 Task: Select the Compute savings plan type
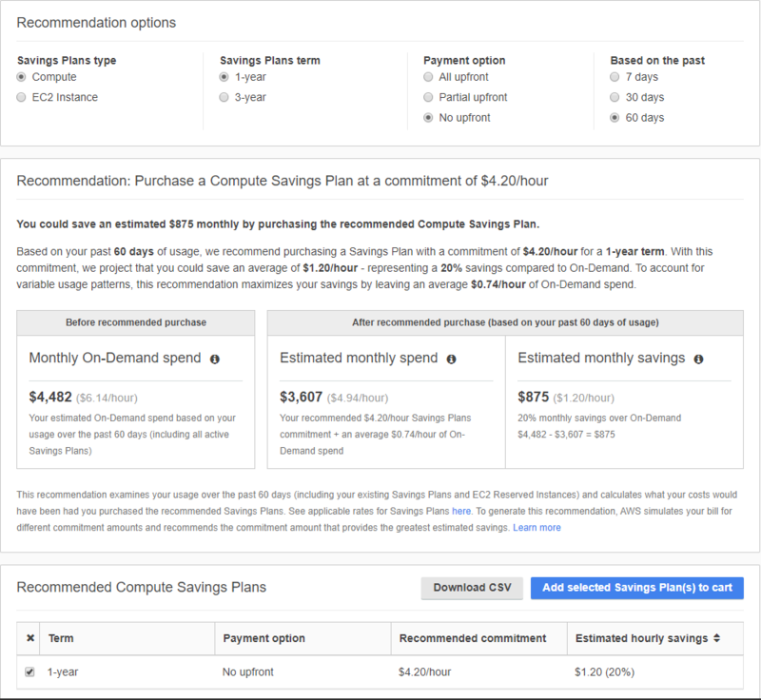pyautogui.click(x=22, y=77)
